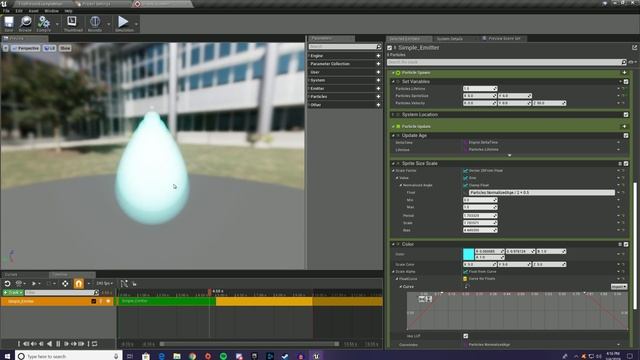Open the Window menu
The height and width of the screenshot is (360, 640).
click(51, 11)
